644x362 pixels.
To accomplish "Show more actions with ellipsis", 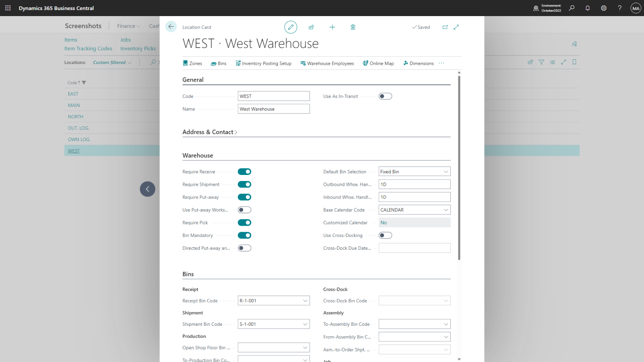I will coord(442,63).
